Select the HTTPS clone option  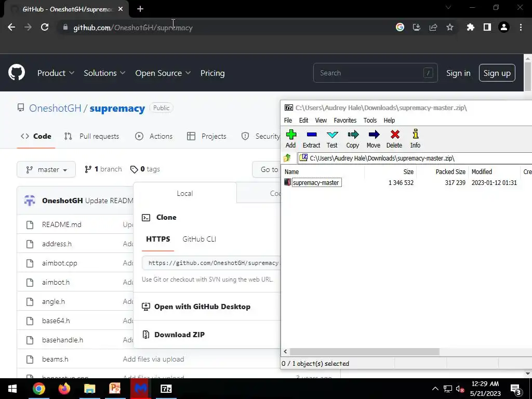pyautogui.click(x=158, y=239)
